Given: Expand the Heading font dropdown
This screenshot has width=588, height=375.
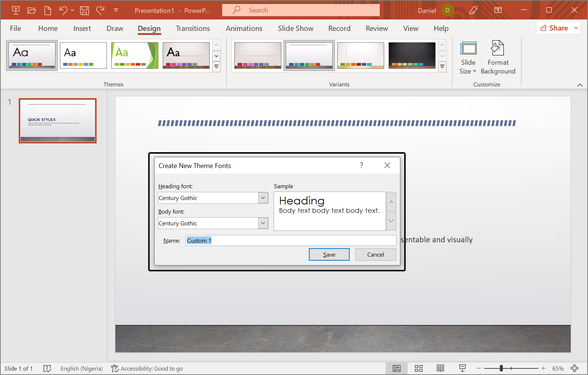Looking at the screenshot, I should pyautogui.click(x=263, y=198).
